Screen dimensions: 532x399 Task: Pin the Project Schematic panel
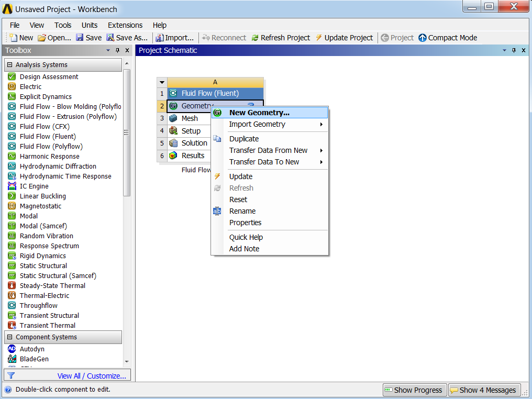[514, 50]
